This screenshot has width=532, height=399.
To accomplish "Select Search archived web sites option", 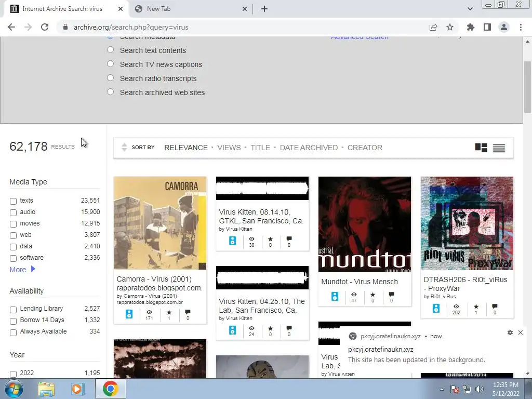I will (110, 91).
